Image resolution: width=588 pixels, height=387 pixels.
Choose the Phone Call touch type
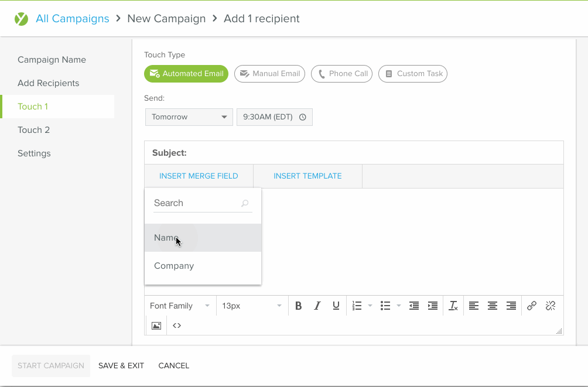[x=341, y=74]
